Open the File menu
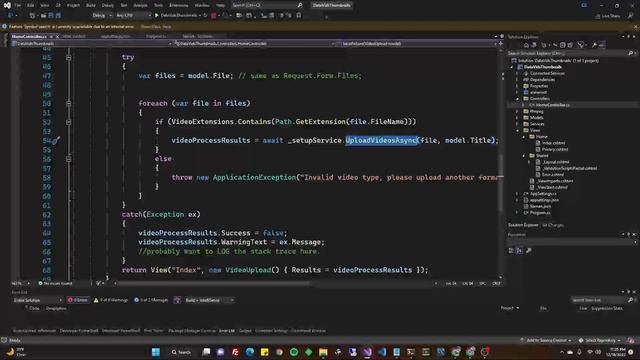This screenshot has width=640, height=360. (x=18, y=5)
